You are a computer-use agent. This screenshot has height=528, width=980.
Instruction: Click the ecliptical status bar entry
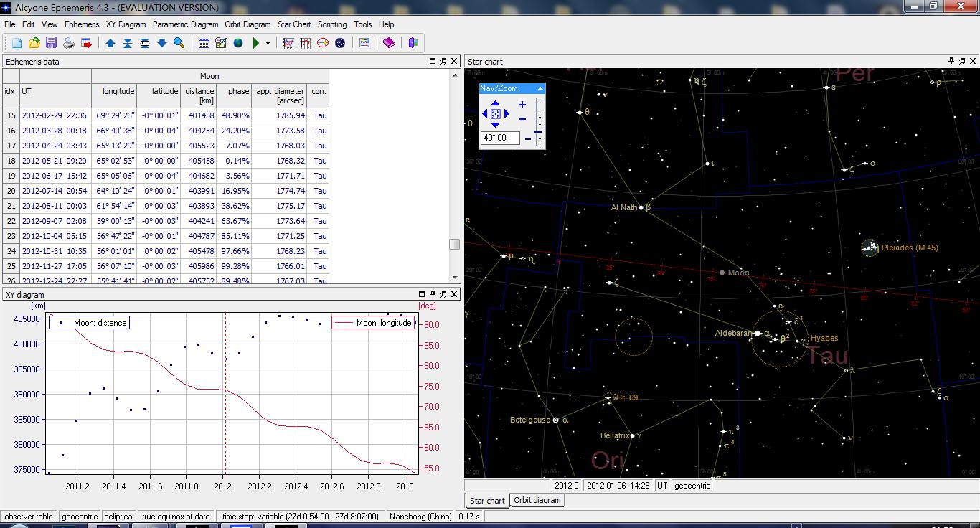(119, 516)
